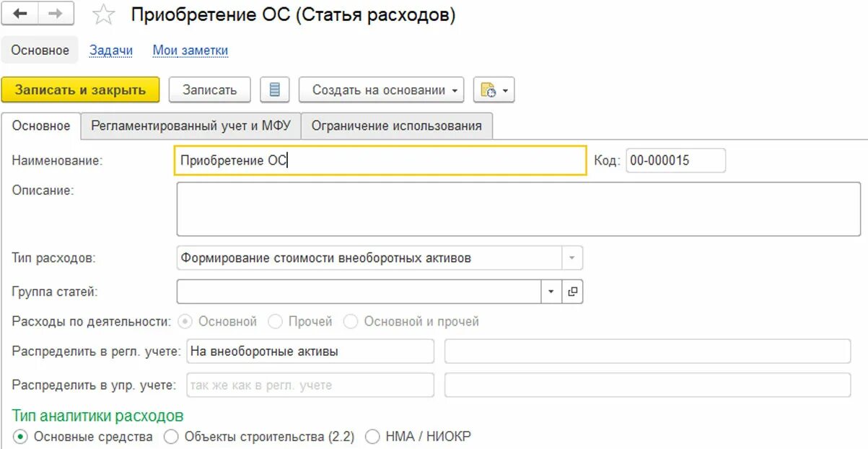The image size is (868, 449).
Task: Add page to favorites with star icon
Action: (x=104, y=14)
